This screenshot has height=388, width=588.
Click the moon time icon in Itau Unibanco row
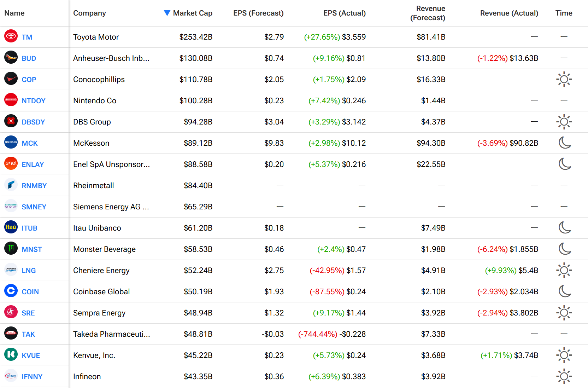565,227
